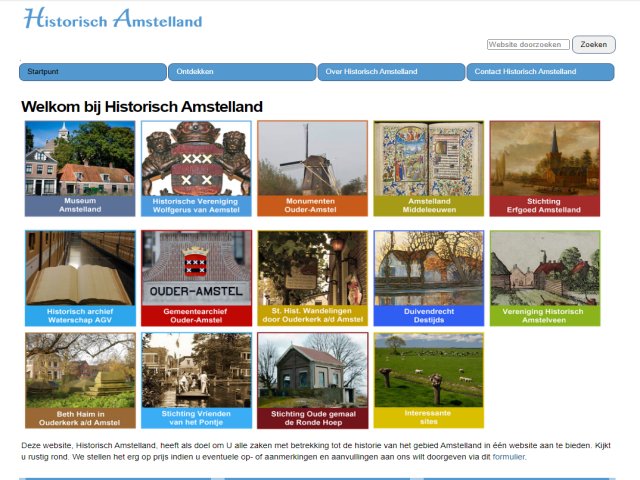The height and width of the screenshot is (480, 640).
Task: Open the Gemeentearchief Ouder-Amstel tile
Action: tap(196, 278)
